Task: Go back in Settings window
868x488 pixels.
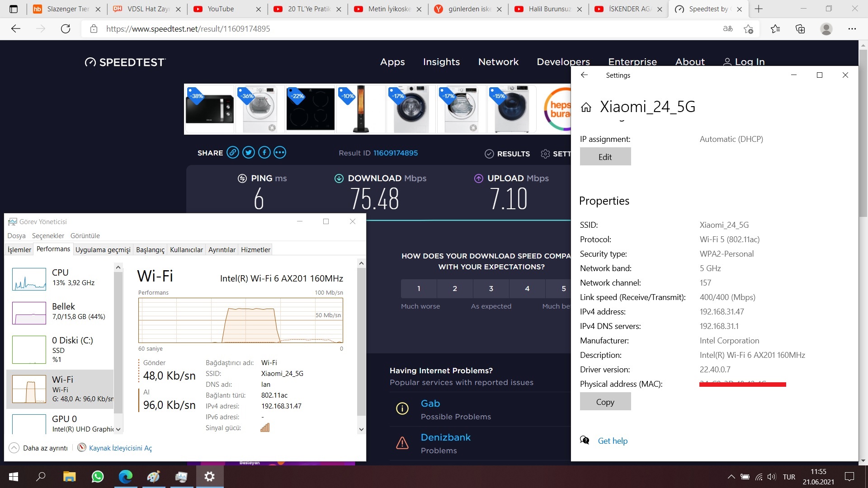Action: coord(584,75)
